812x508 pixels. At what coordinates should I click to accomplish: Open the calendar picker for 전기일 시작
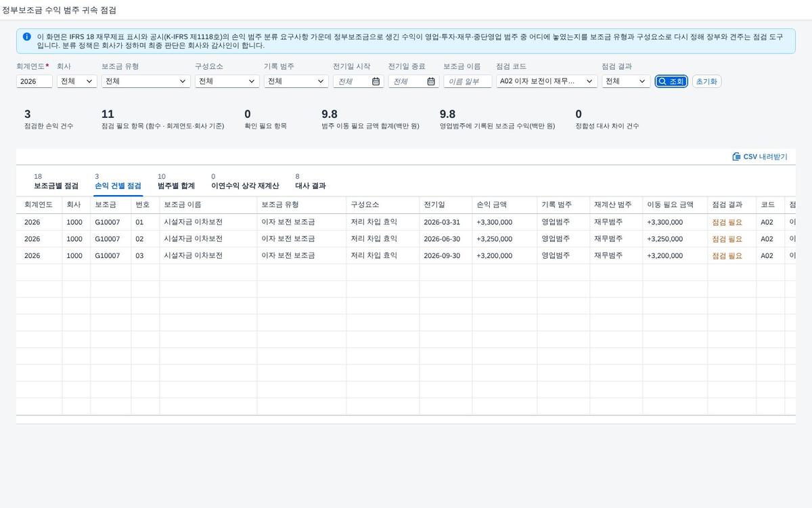tap(376, 81)
